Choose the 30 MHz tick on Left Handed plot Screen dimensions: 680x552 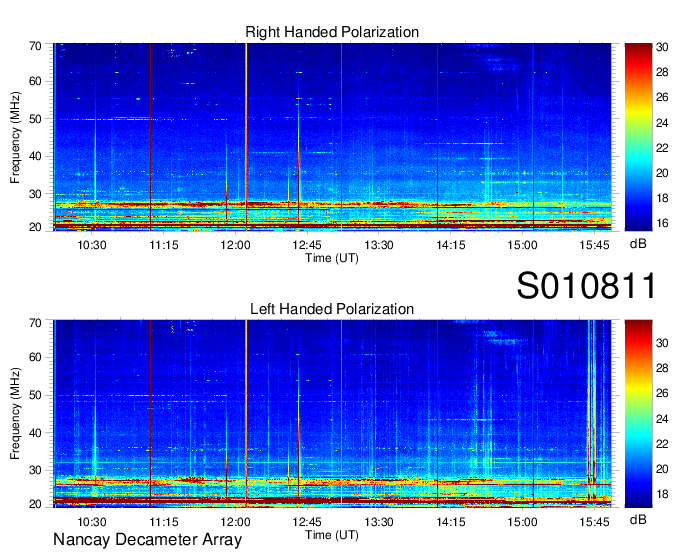[35, 470]
